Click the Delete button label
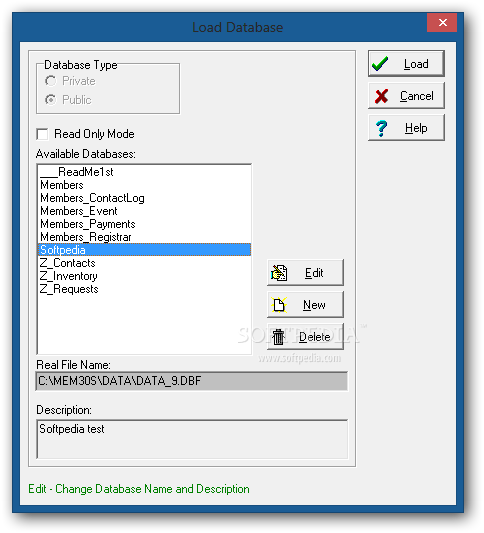Screen dimensions: 484x533 click(315, 337)
